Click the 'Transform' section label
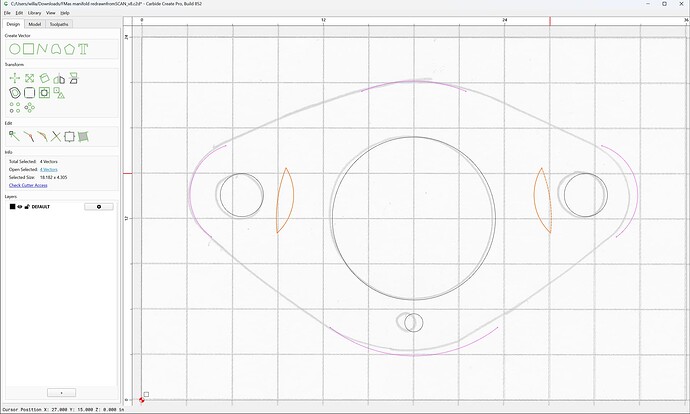This screenshot has height=414, width=690. (14, 65)
